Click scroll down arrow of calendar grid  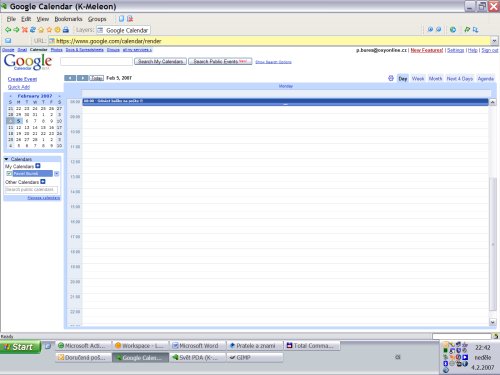pos(493,322)
